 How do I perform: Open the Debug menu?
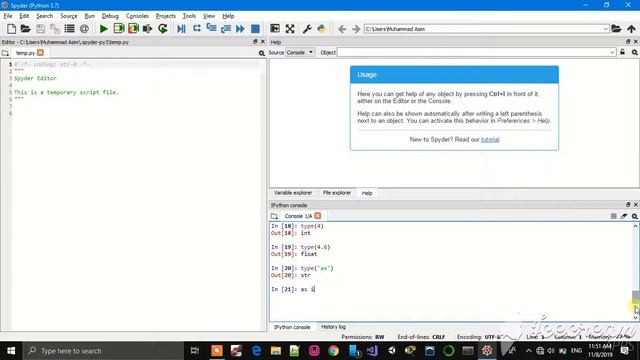110,16
